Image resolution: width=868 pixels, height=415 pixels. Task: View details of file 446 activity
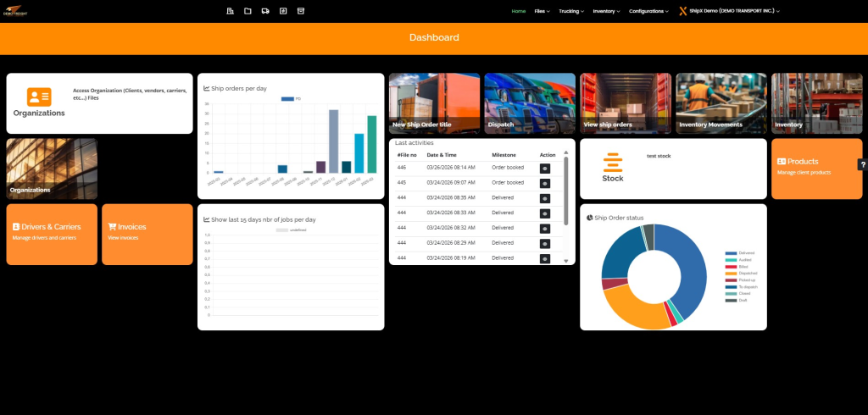coord(545,168)
